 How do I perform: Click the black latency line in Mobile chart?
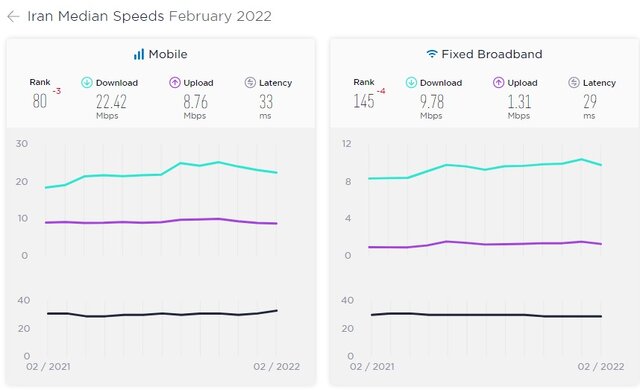pyautogui.click(x=161, y=314)
